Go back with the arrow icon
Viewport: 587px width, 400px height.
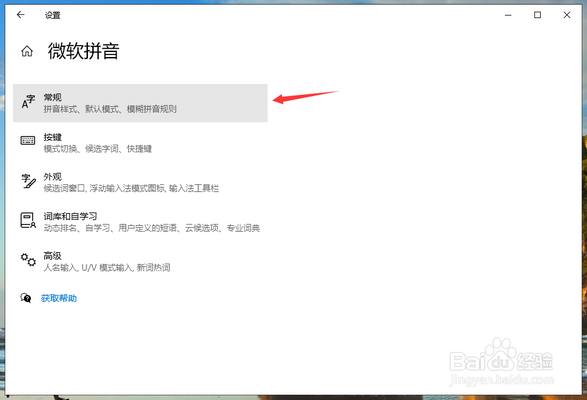21,15
